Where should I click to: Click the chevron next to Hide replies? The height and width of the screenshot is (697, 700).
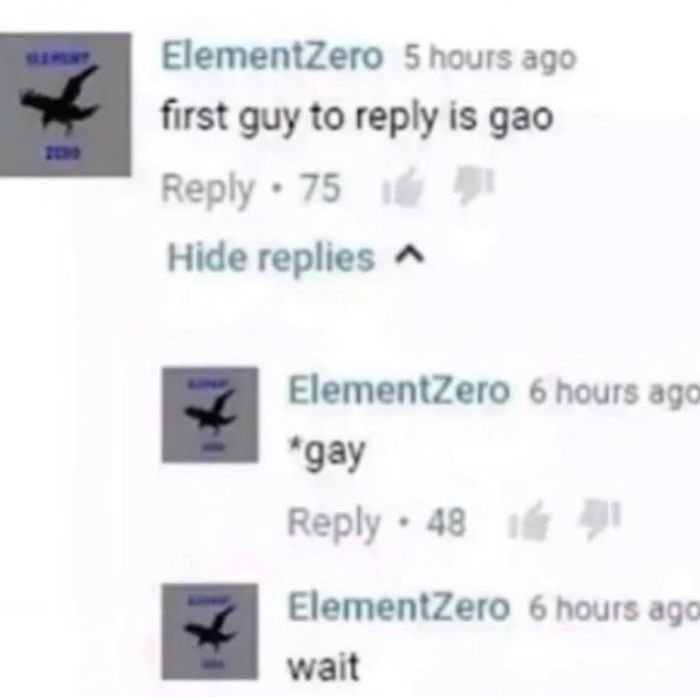409,256
